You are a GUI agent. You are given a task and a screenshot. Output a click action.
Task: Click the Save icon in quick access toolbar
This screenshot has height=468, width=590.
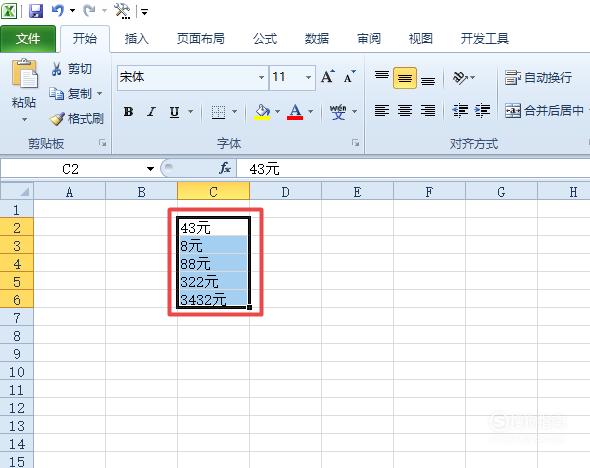point(36,10)
